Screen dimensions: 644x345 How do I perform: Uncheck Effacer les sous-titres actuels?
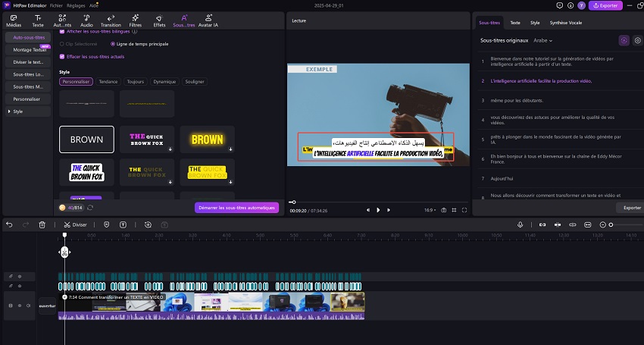[62, 57]
